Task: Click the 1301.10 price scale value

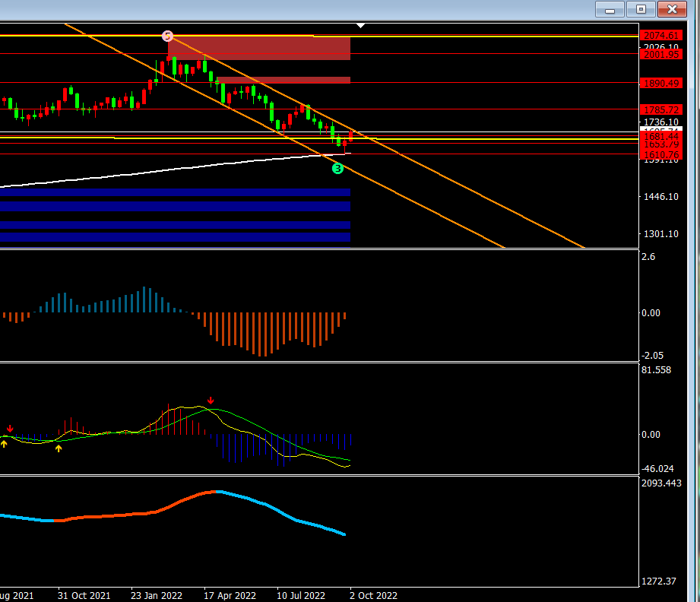Action: coord(660,233)
